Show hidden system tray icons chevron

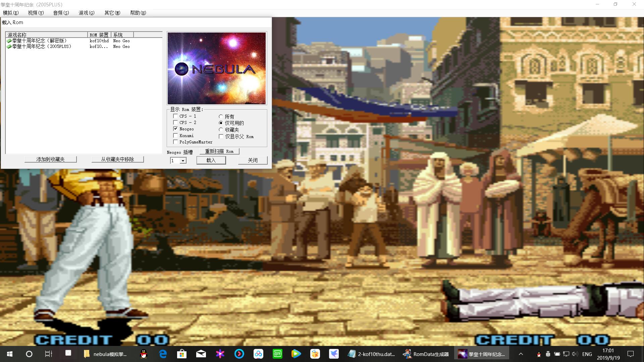tap(521, 354)
